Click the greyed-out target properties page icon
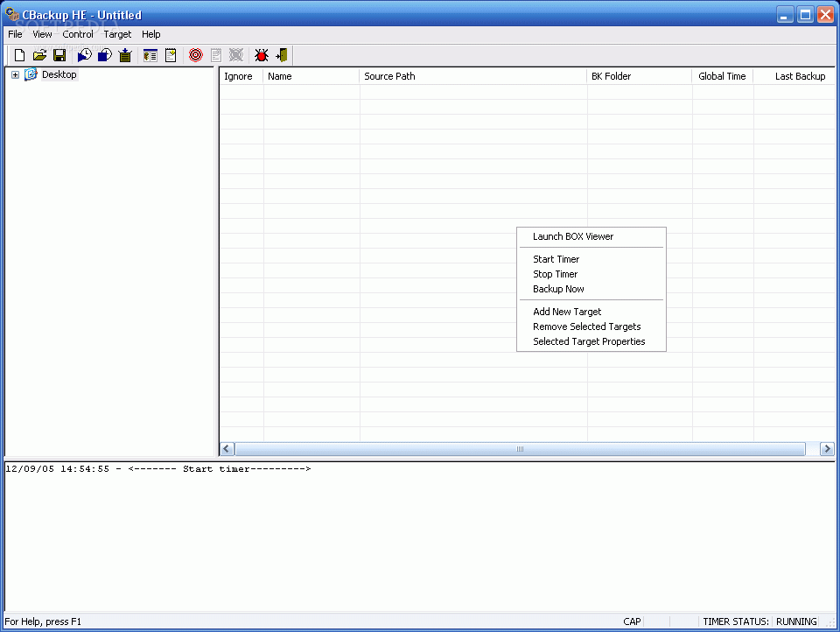 (216, 54)
